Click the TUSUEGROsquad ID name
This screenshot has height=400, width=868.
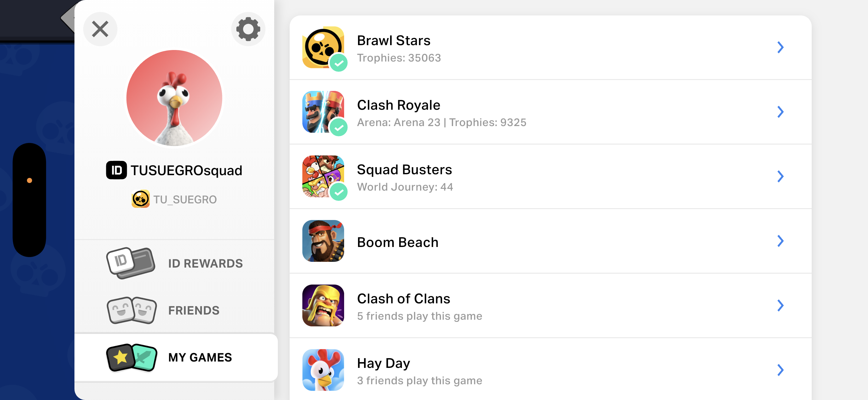(x=186, y=170)
